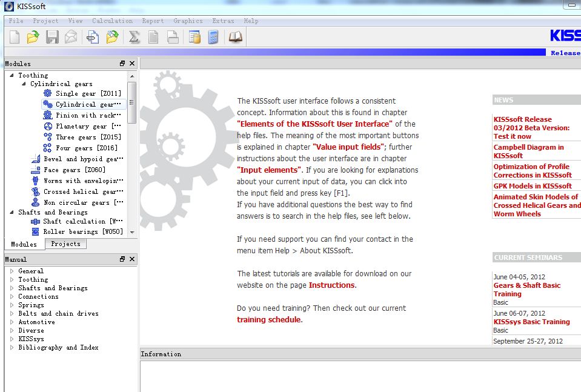Click the calculator toolbar icon
The width and height of the screenshot is (581, 392).
coord(213,37)
